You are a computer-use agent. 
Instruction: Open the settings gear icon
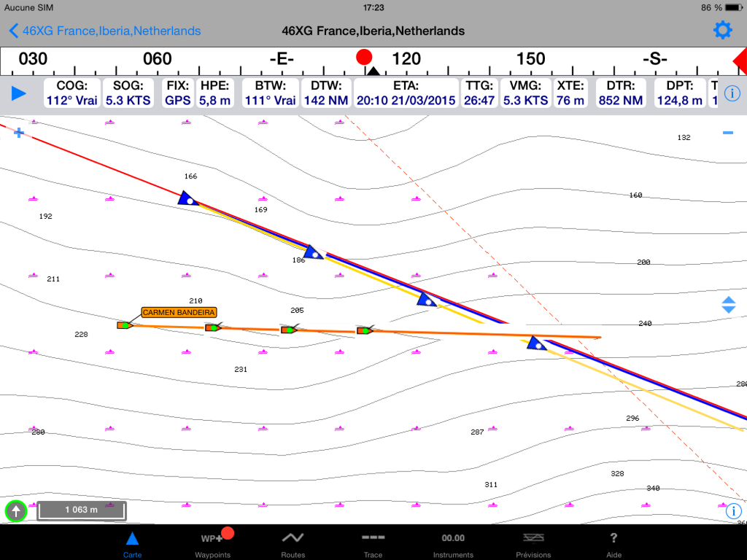(x=722, y=31)
